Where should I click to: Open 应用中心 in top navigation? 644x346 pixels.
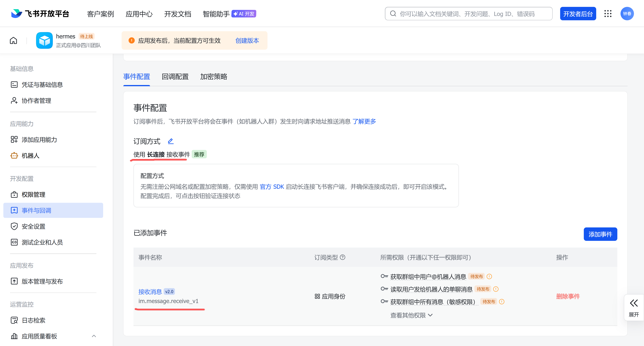(139, 14)
